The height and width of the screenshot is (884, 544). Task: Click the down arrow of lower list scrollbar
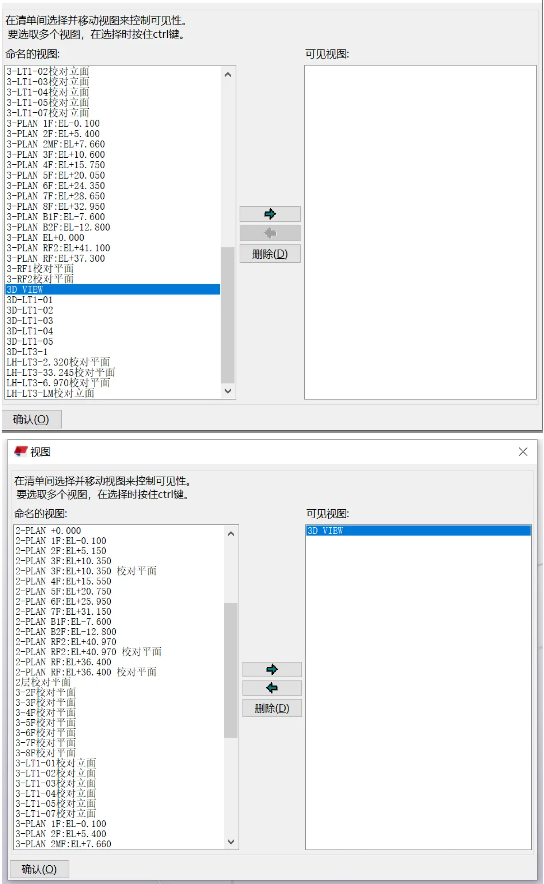tap(231, 842)
